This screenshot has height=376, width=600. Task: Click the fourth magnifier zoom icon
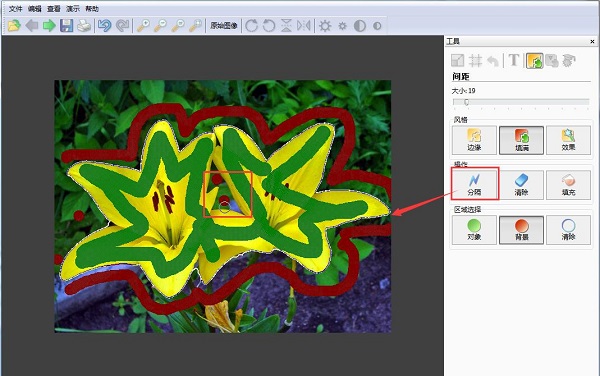[x=196, y=26]
